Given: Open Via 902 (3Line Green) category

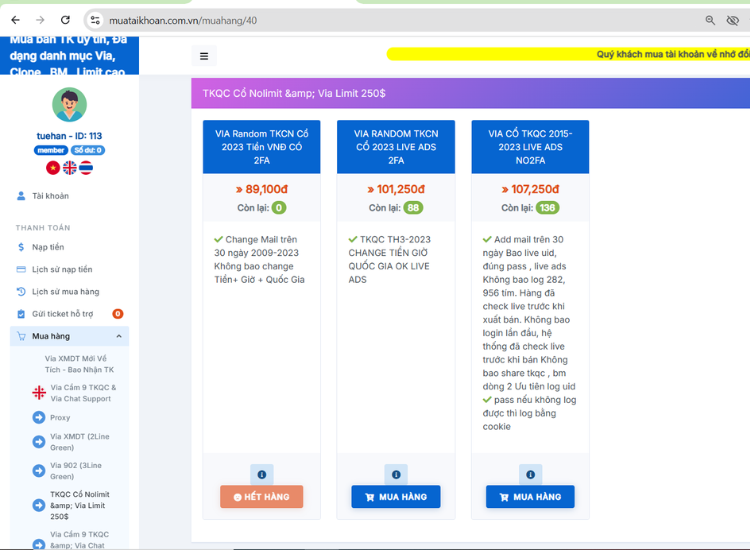Looking at the screenshot, I should (76, 471).
